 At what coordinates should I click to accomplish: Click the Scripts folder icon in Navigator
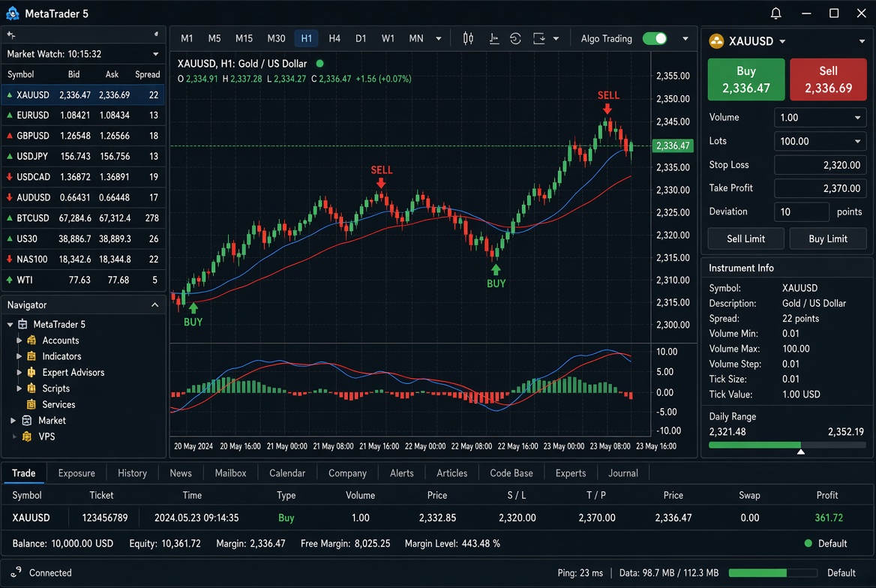[x=31, y=388]
